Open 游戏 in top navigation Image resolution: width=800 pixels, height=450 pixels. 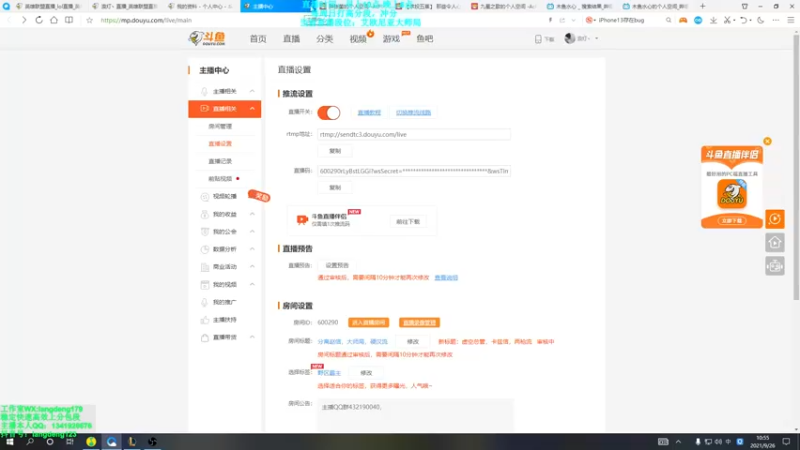tap(391, 39)
